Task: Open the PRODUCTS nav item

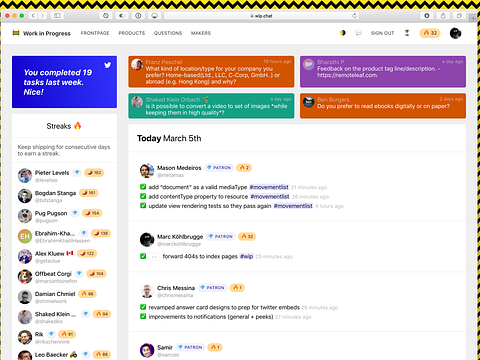Action: pyautogui.click(x=132, y=33)
